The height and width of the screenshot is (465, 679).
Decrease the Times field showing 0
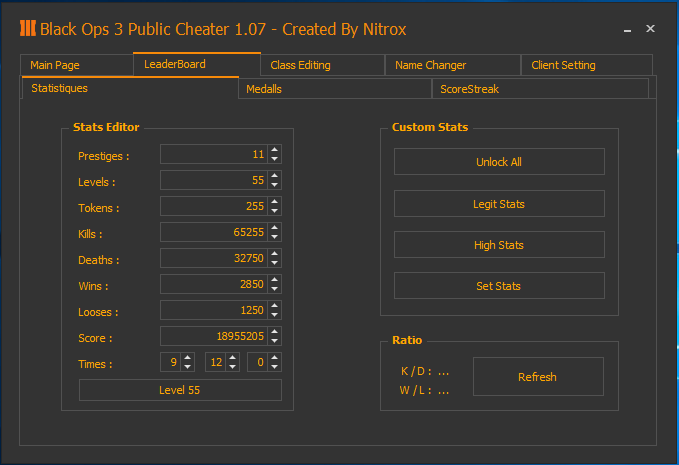[275, 367]
